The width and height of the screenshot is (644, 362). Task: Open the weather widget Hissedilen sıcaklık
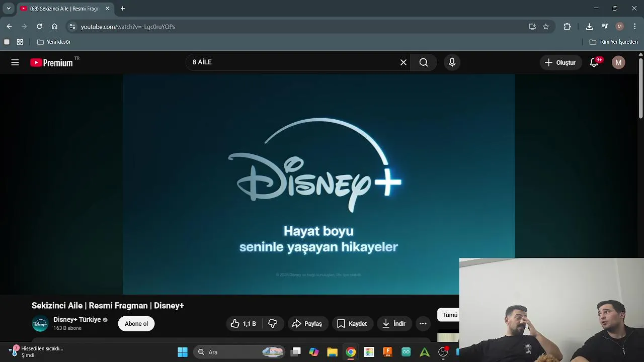click(36, 351)
